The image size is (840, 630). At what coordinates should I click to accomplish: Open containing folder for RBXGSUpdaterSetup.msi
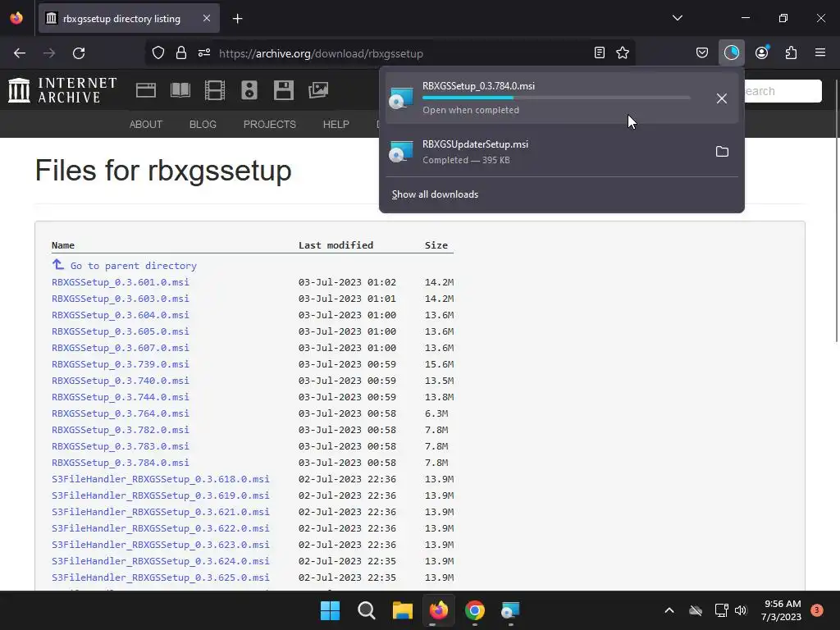click(x=722, y=152)
